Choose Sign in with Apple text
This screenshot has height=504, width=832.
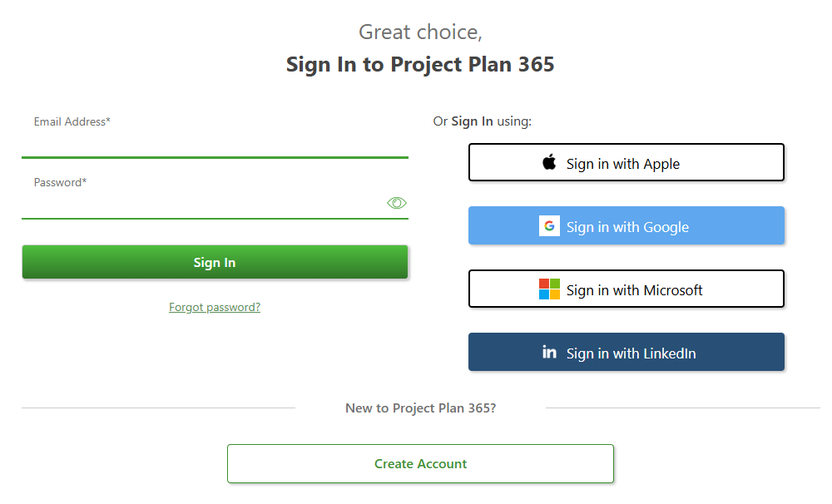(x=623, y=164)
